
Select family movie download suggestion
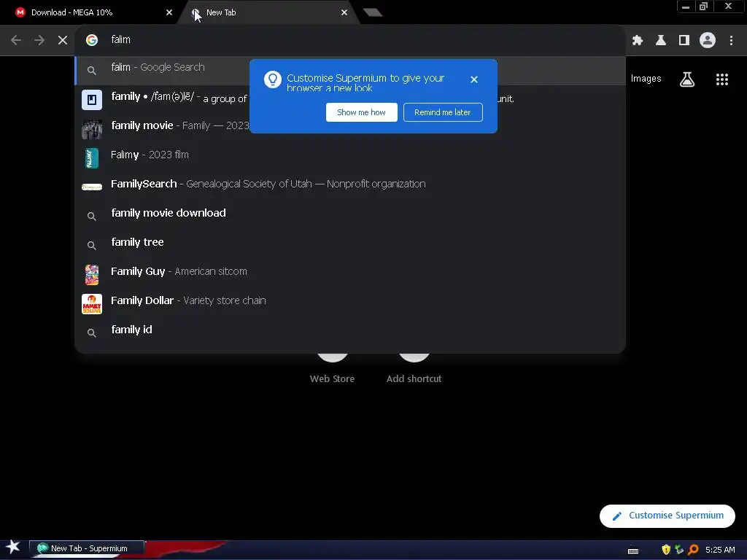click(x=350, y=216)
